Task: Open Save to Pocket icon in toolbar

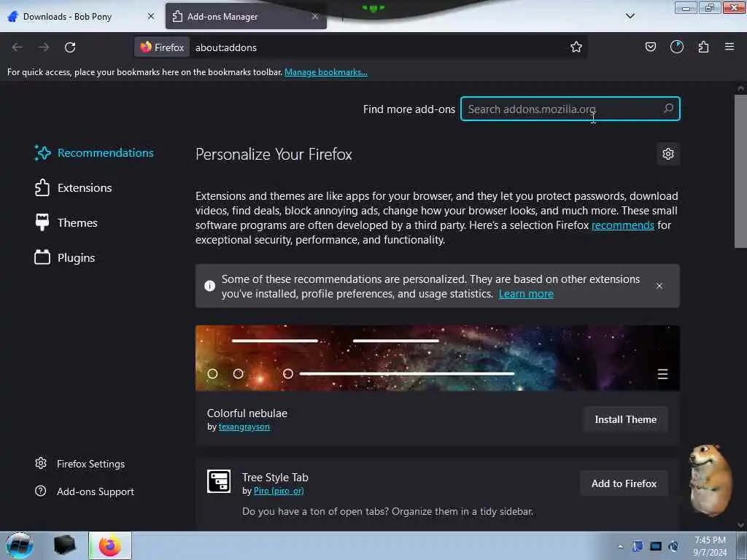Action: click(x=650, y=47)
